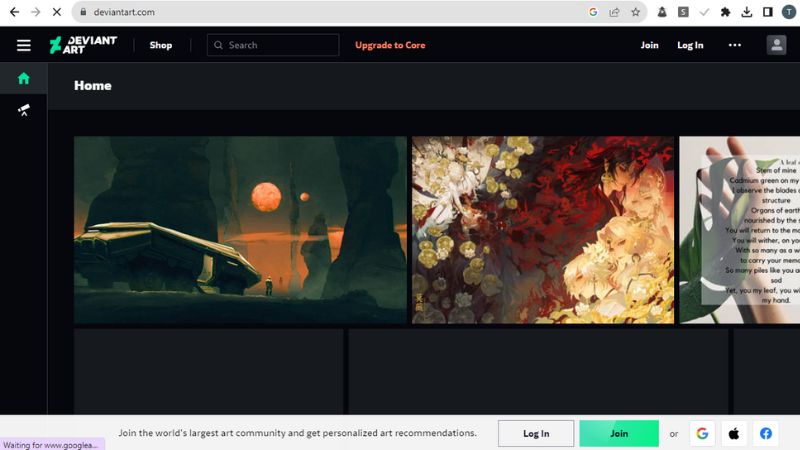Open the three-dots more options menu

pos(735,45)
